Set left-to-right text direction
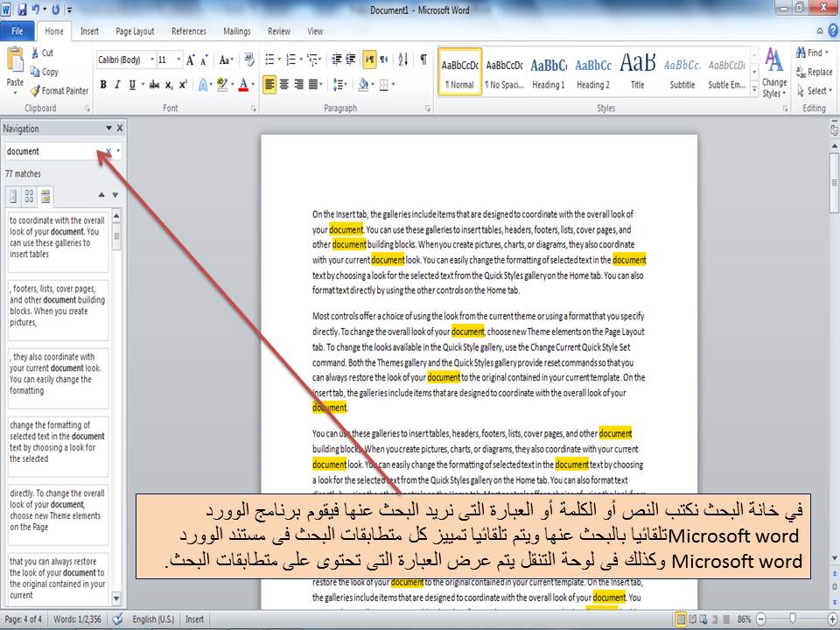840x630 pixels. (369, 59)
